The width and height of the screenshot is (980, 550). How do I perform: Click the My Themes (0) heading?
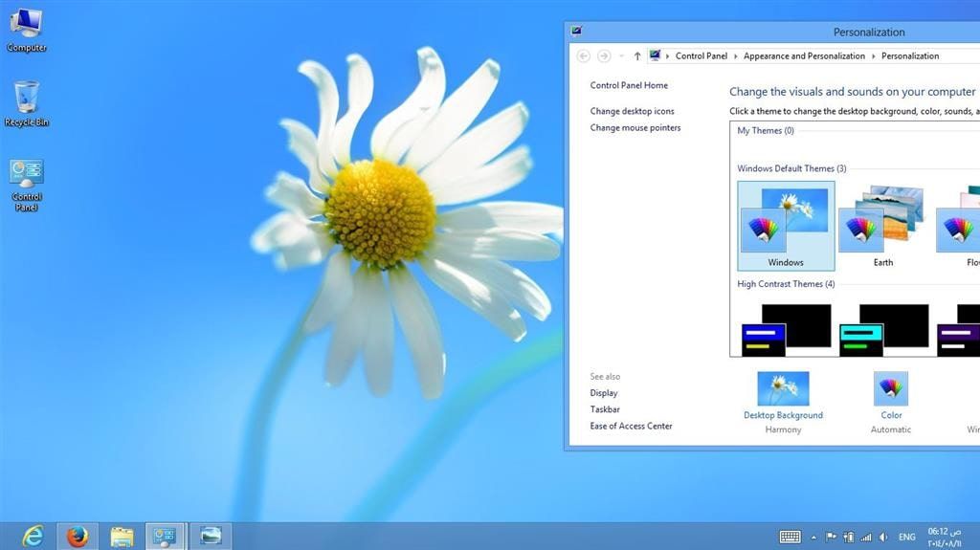coord(765,131)
